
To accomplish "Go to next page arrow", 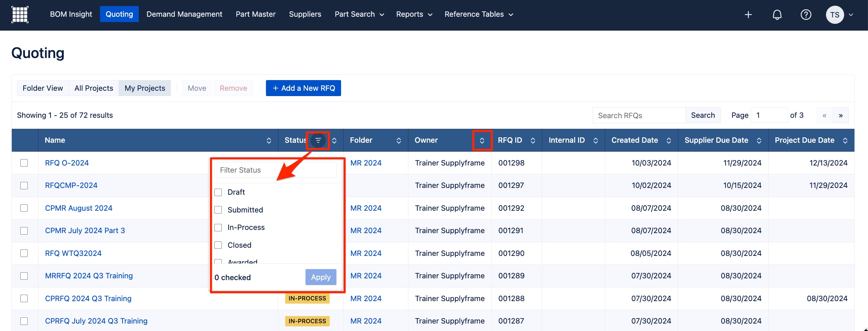I will [841, 115].
